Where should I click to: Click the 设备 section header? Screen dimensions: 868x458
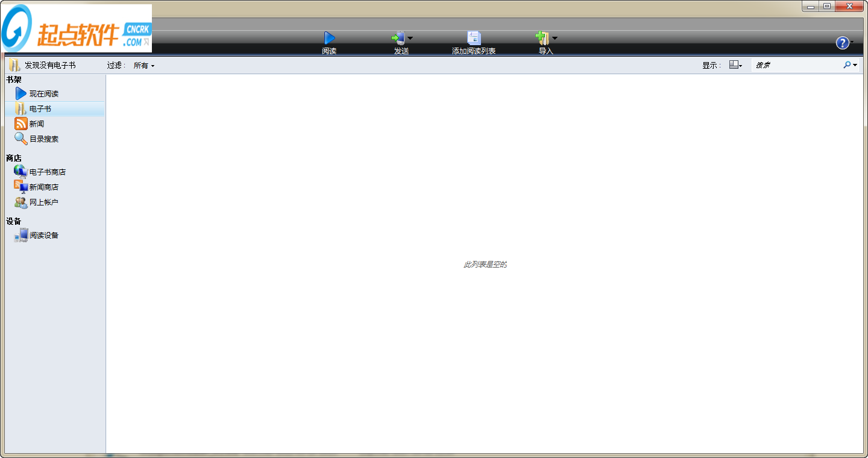(14, 221)
